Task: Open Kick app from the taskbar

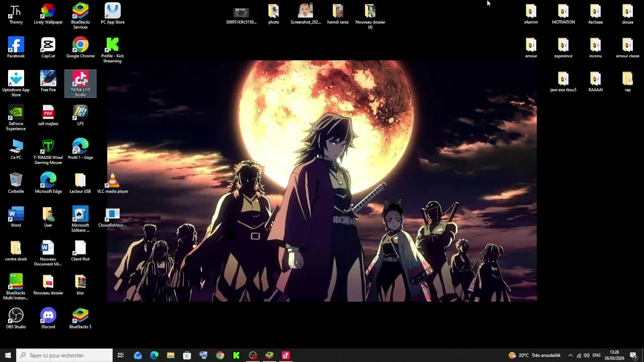Action: pyautogui.click(x=236, y=355)
